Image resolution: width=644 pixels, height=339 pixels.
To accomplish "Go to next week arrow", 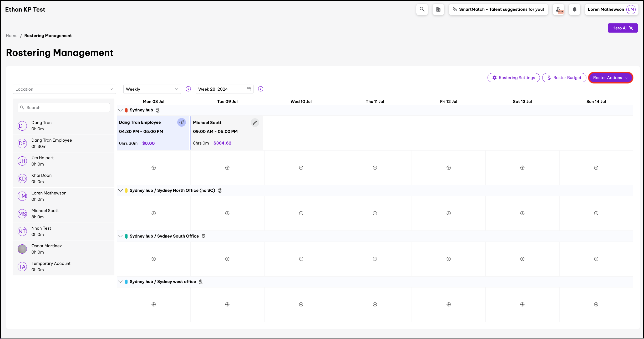I will [x=261, y=89].
